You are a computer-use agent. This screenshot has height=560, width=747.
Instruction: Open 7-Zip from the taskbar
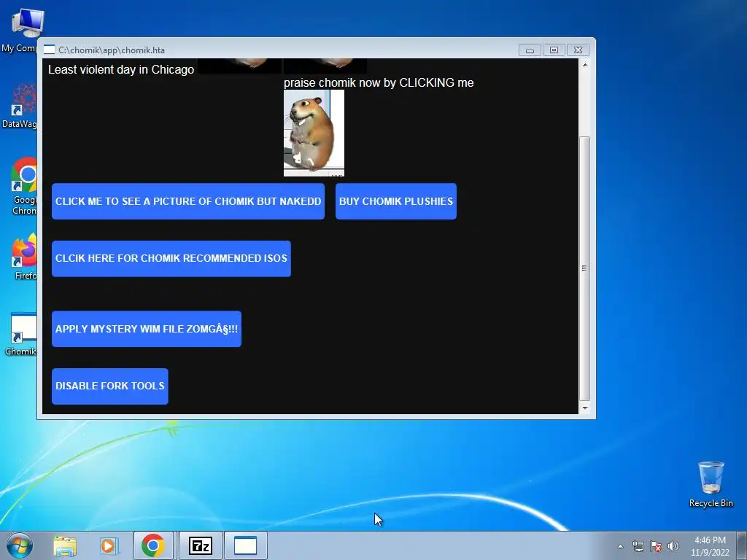(x=201, y=545)
